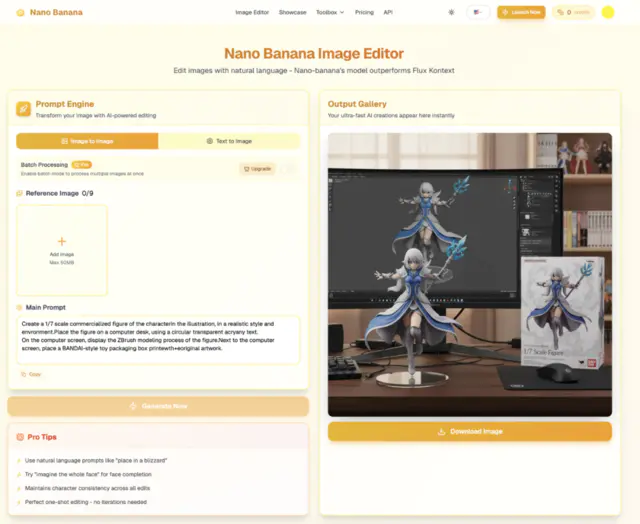
Task: Click the Generate Now bar
Action: point(158,406)
